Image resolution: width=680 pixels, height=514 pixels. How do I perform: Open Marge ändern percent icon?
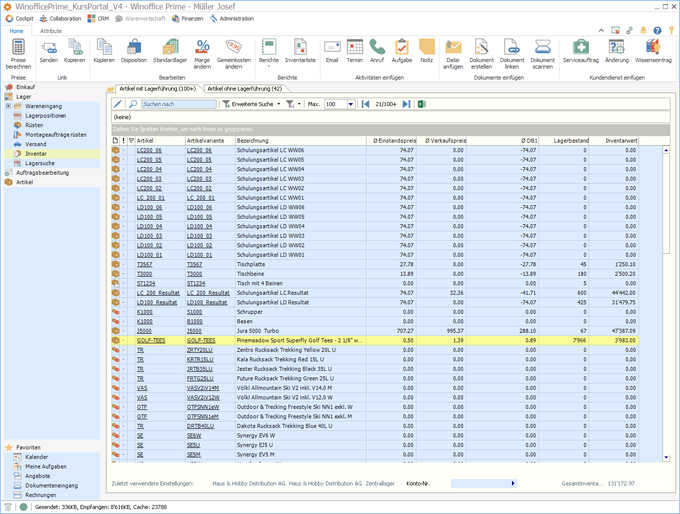[203, 46]
